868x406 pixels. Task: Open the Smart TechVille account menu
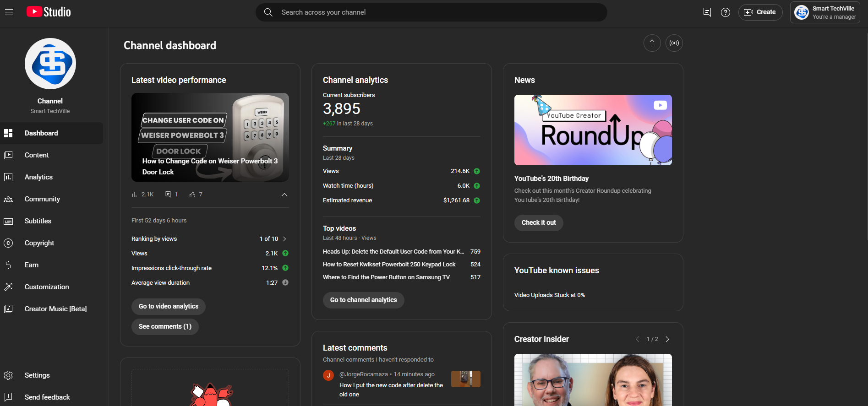[x=825, y=12]
